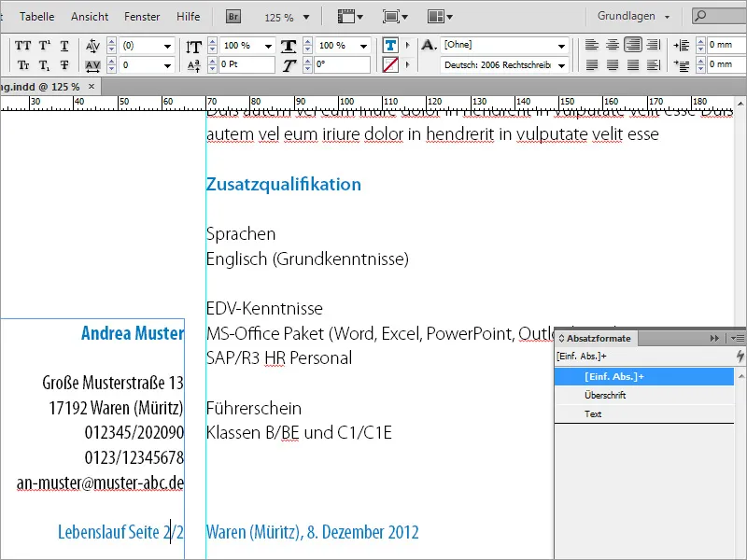
Task: Justify with last line aligned left
Action: [x=592, y=64]
